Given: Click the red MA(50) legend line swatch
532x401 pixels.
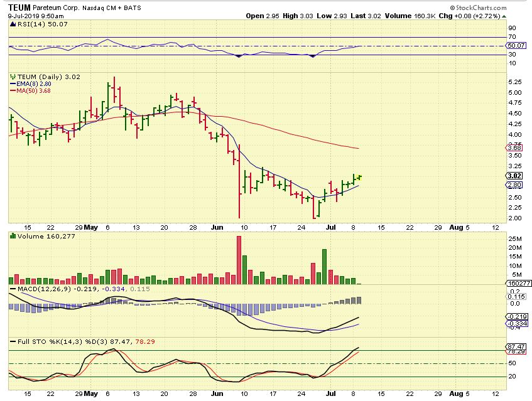Looking at the screenshot, I should (13, 90).
